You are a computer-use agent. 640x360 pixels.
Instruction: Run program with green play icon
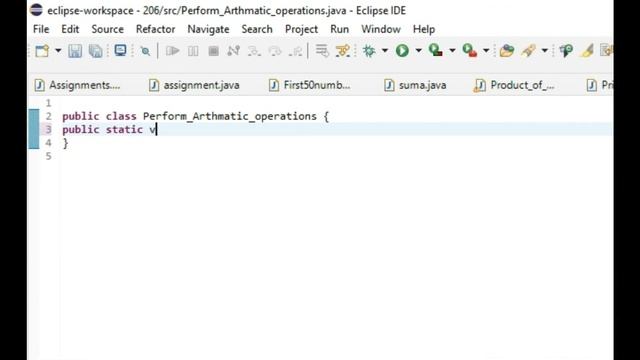[x=402, y=51]
